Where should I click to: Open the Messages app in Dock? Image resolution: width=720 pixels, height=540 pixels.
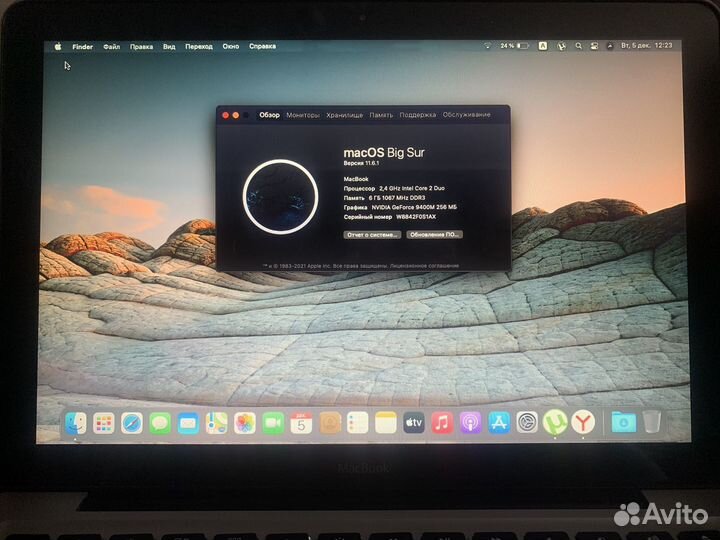(x=160, y=423)
